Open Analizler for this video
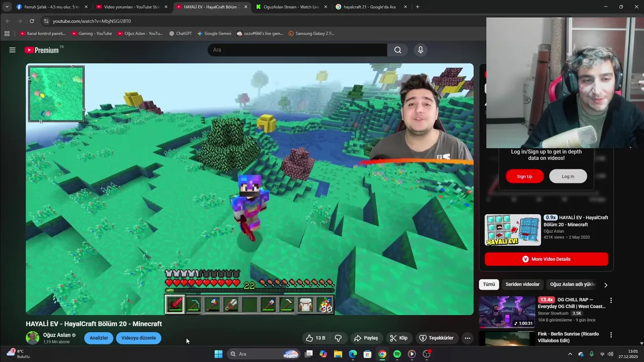The height and width of the screenshot is (362, 644). pos(99,338)
